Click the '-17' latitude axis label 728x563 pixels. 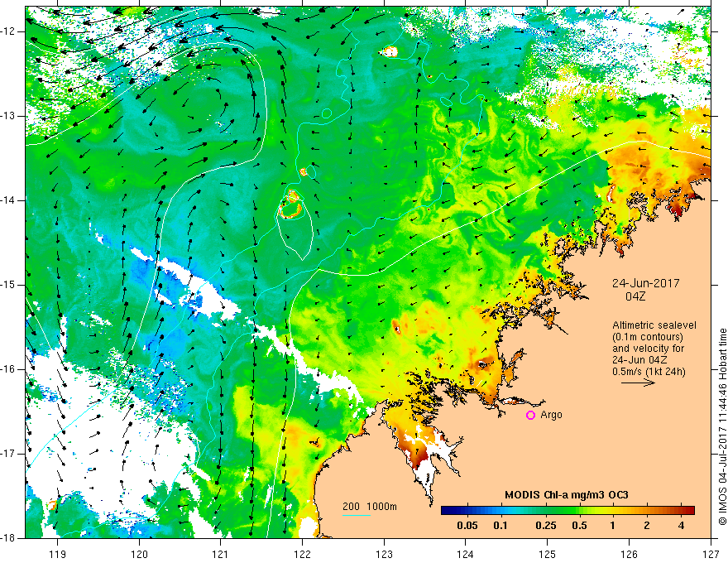point(9,454)
